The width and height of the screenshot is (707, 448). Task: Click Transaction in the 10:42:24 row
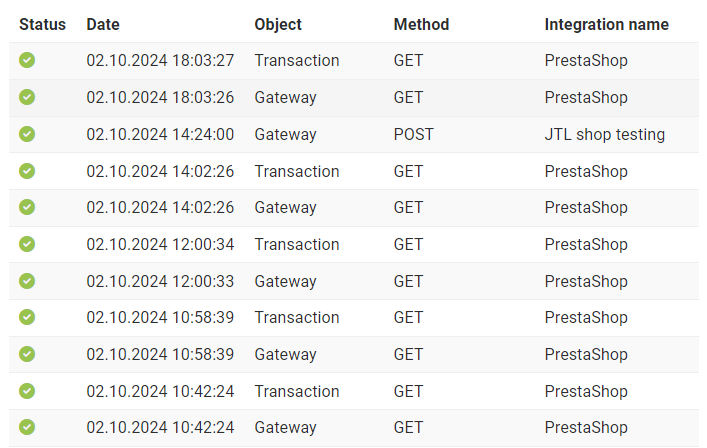[x=297, y=391]
